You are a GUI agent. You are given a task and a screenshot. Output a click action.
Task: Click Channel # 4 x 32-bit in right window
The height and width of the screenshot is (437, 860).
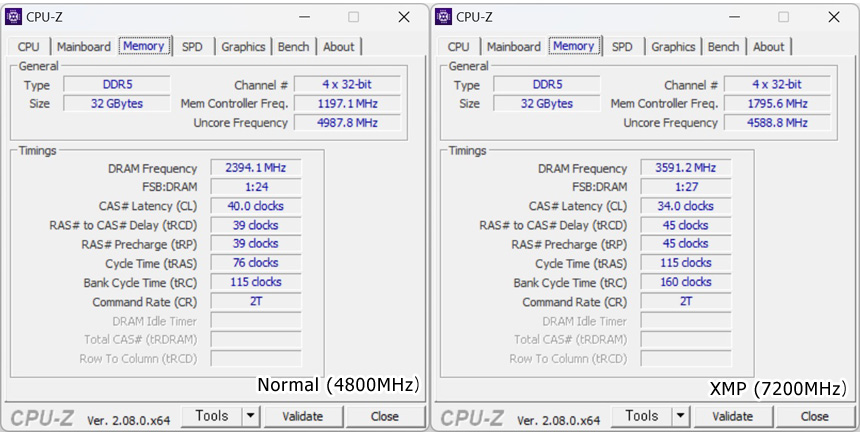[778, 84]
